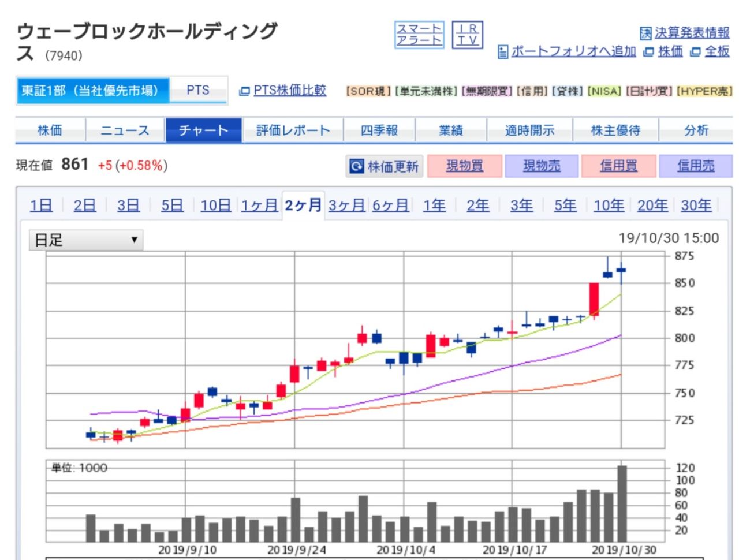Select the 20年 chart period
Viewport: 739px width, 560px height.
pos(653,206)
